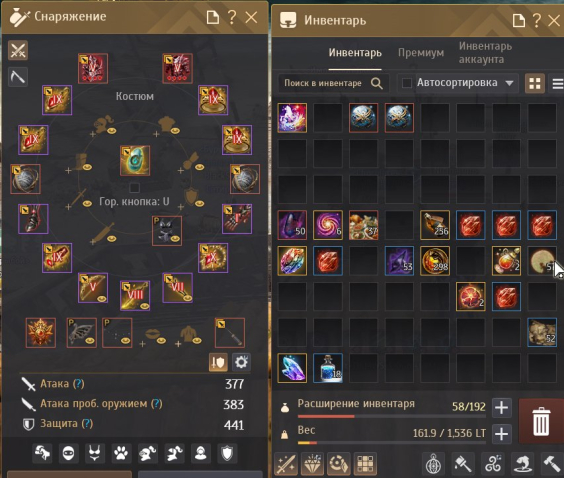Switch to the Премиум tab

pos(421,53)
